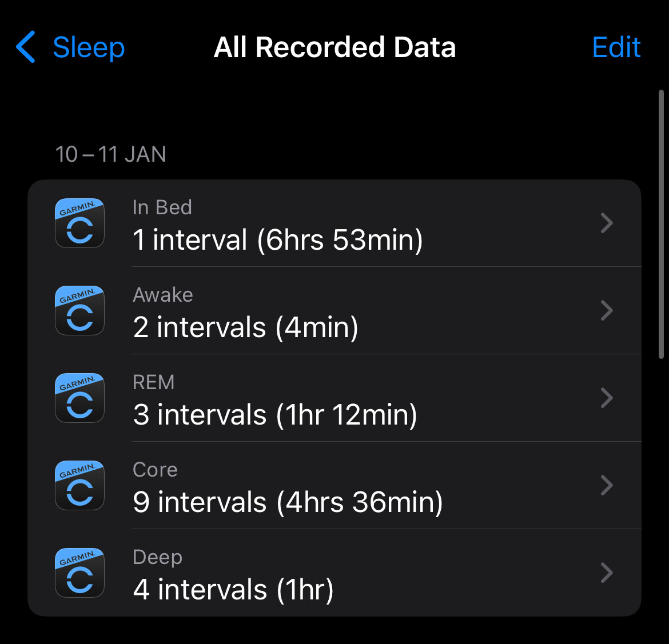The image size is (669, 644).
Task: Select 9 intervals (4hrs 36min) entry
Action: point(288,502)
